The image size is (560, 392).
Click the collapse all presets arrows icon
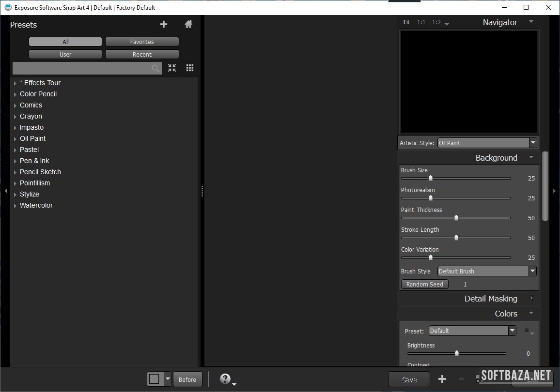click(172, 68)
